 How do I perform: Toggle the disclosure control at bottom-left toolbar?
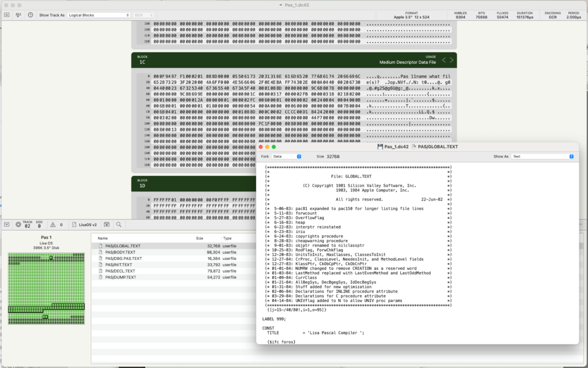point(6,225)
